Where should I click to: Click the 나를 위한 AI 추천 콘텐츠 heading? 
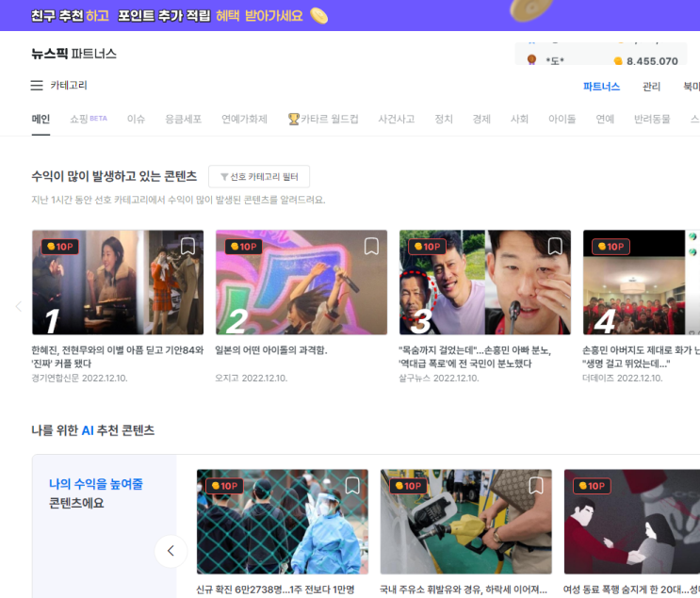tap(93, 430)
